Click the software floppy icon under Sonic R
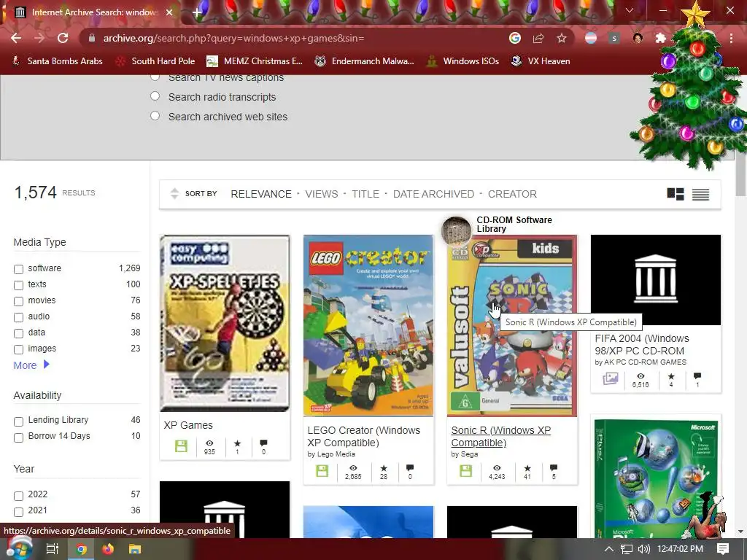 (x=466, y=471)
